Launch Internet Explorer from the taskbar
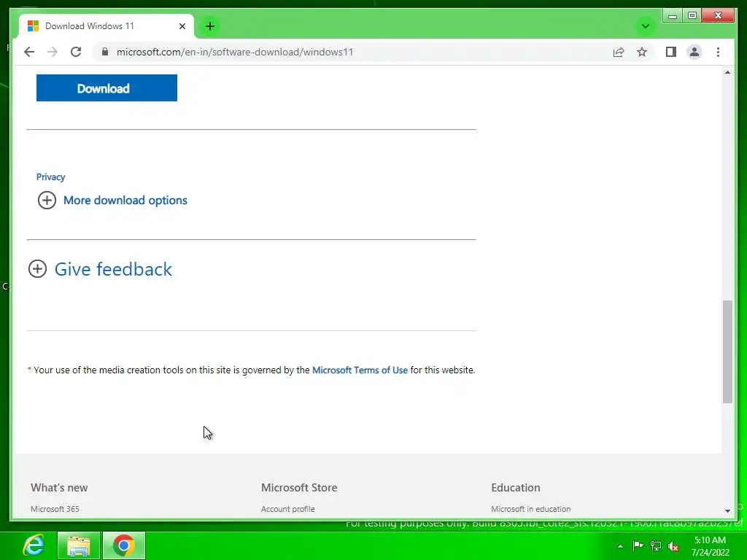This screenshot has height=560, width=747. click(x=34, y=545)
